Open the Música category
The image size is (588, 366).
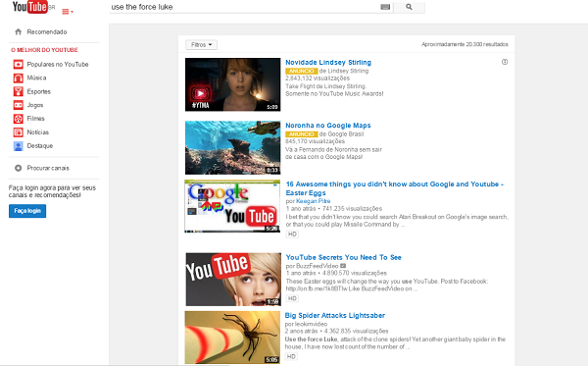point(37,78)
